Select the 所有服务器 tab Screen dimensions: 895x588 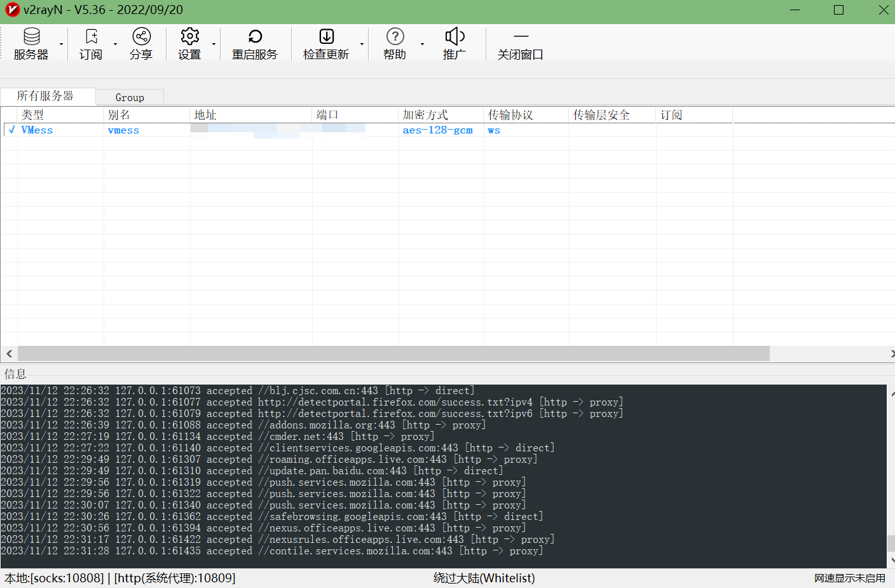point(45,96)
